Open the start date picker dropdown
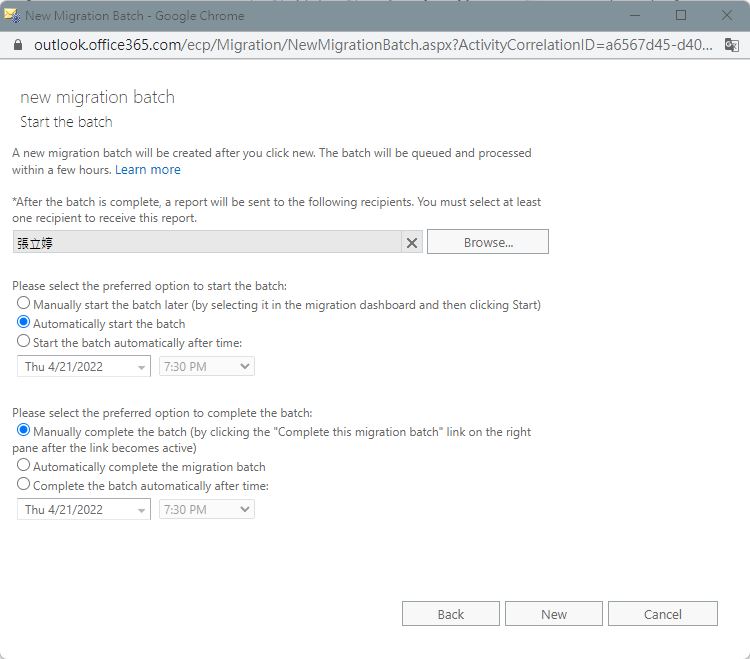Viewport: 750px width, 659px height. (84, 367)
